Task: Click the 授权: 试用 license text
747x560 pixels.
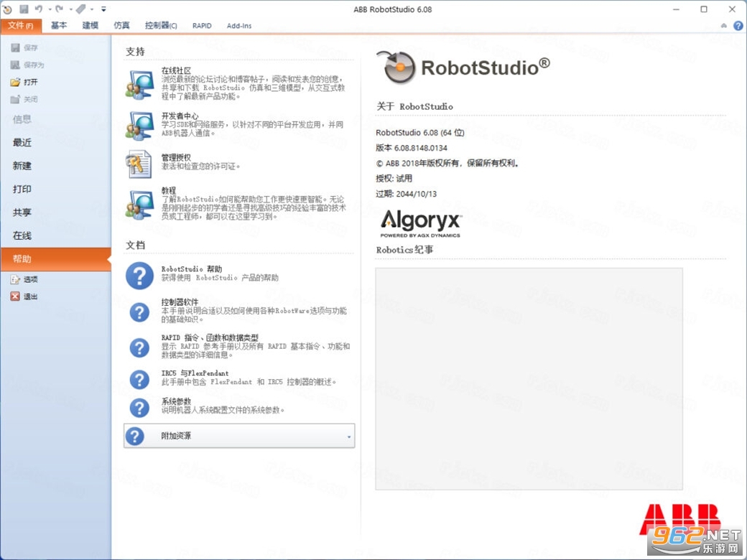Action: 394,179
